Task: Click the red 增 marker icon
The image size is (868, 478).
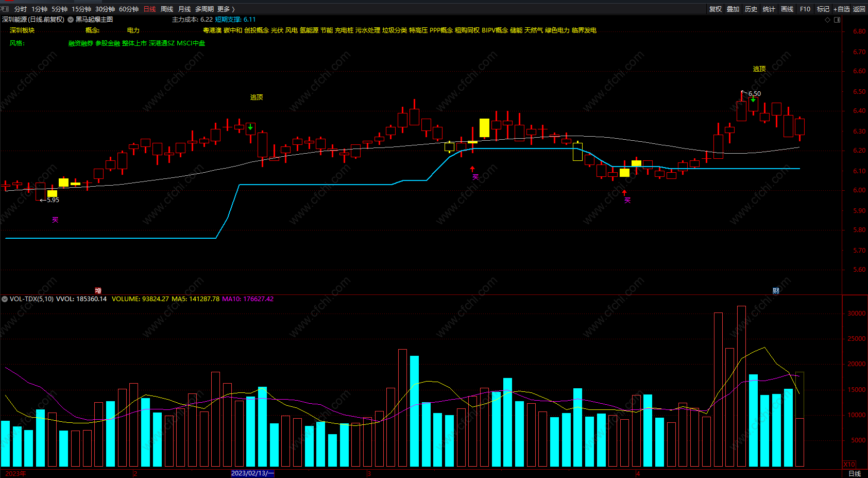Action: click(x=98, y=291)
